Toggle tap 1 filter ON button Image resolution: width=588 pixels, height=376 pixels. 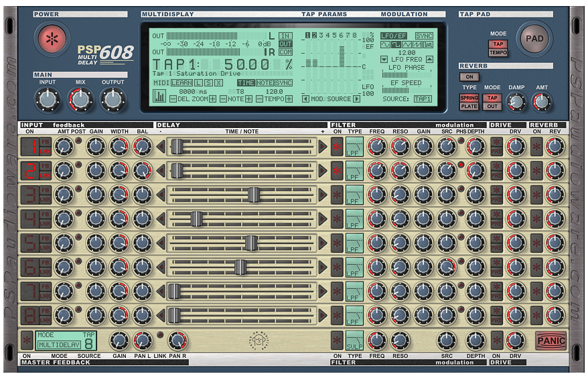337,147
